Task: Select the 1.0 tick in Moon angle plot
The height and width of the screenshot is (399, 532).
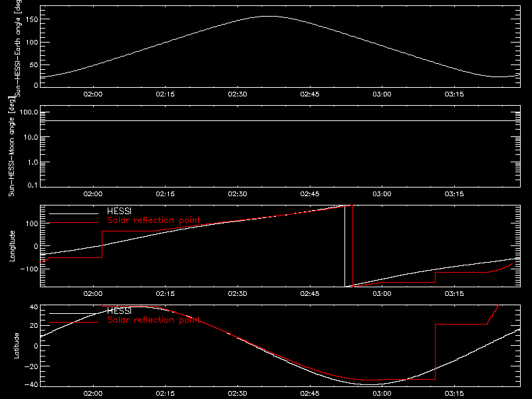Action: coord(33,162)
